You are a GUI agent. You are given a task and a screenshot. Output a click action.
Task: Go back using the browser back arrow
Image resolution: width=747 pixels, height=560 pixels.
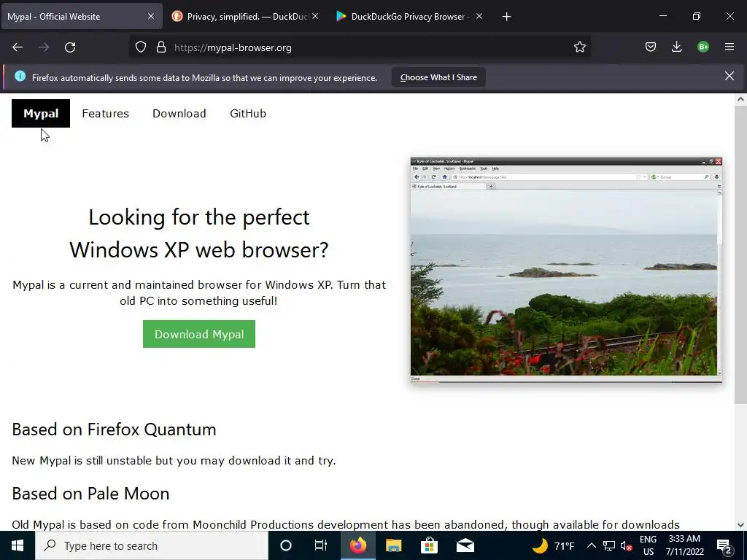18,47
